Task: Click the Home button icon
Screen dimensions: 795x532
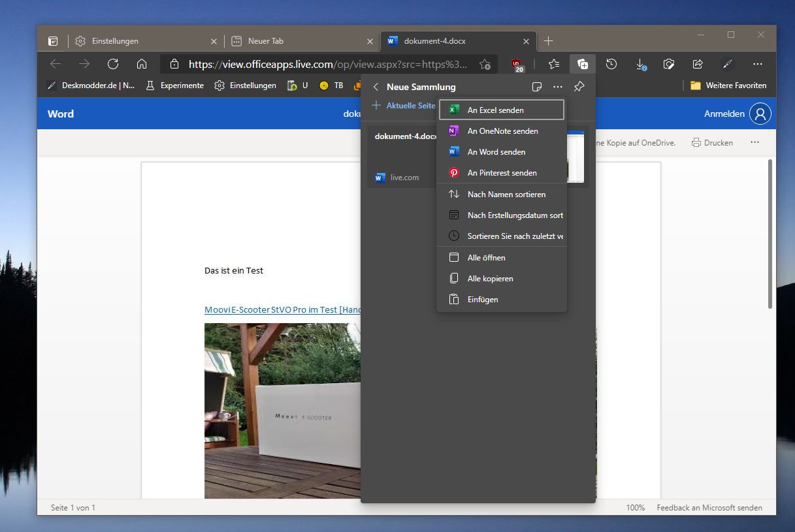Action: [x=141, y=64]
